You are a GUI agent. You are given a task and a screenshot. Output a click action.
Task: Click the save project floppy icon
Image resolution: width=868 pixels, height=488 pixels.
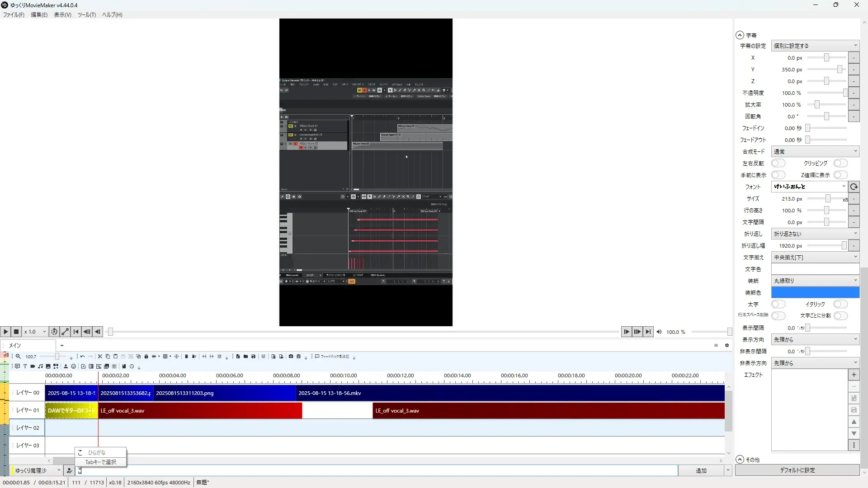click(x=253, y=357)
